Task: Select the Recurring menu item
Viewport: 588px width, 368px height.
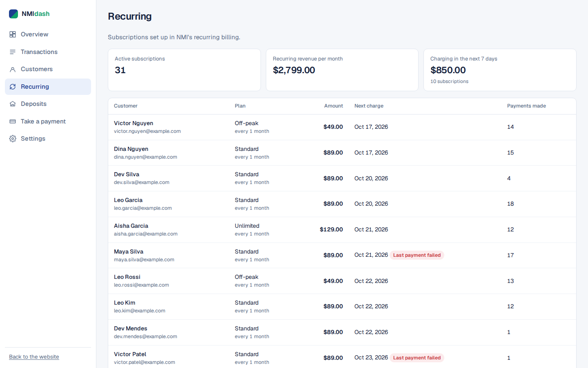Action: point(48,87)
